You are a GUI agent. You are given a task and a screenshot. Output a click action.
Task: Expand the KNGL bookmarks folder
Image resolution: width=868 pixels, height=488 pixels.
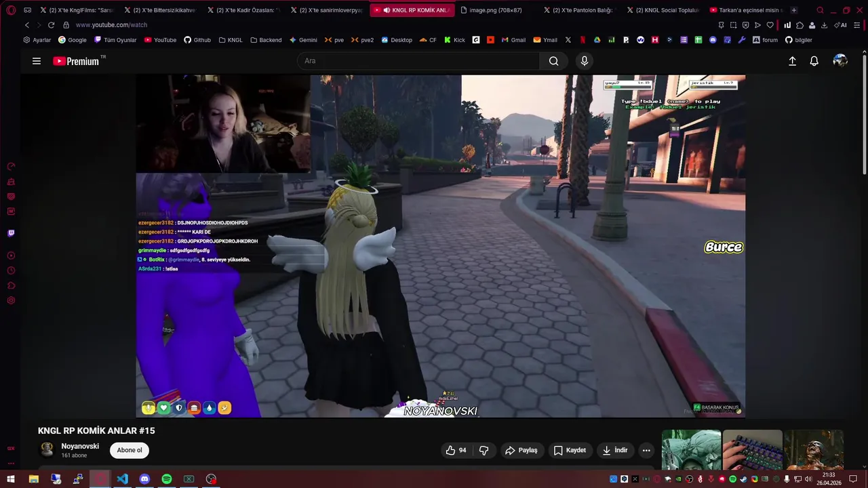(x=231, y=40)
